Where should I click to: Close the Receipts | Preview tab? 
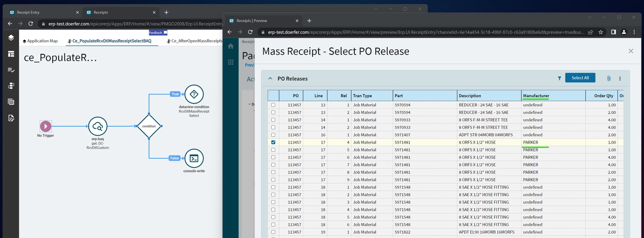click(x=297, y=21)
